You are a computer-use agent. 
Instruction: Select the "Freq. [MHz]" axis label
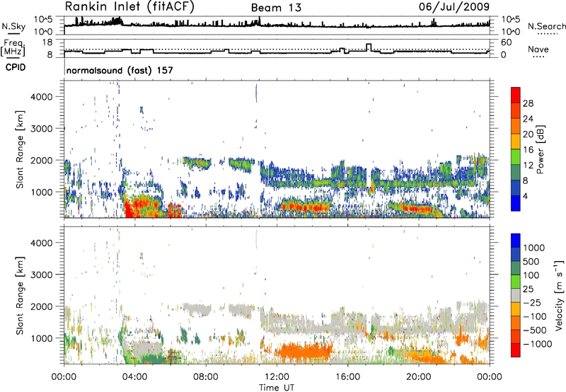[13, 47]
